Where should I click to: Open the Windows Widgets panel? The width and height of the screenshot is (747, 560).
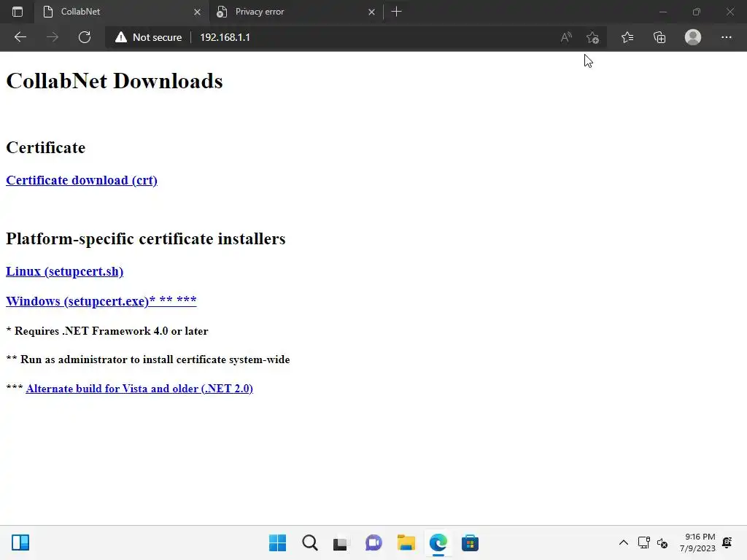[20, 542]
